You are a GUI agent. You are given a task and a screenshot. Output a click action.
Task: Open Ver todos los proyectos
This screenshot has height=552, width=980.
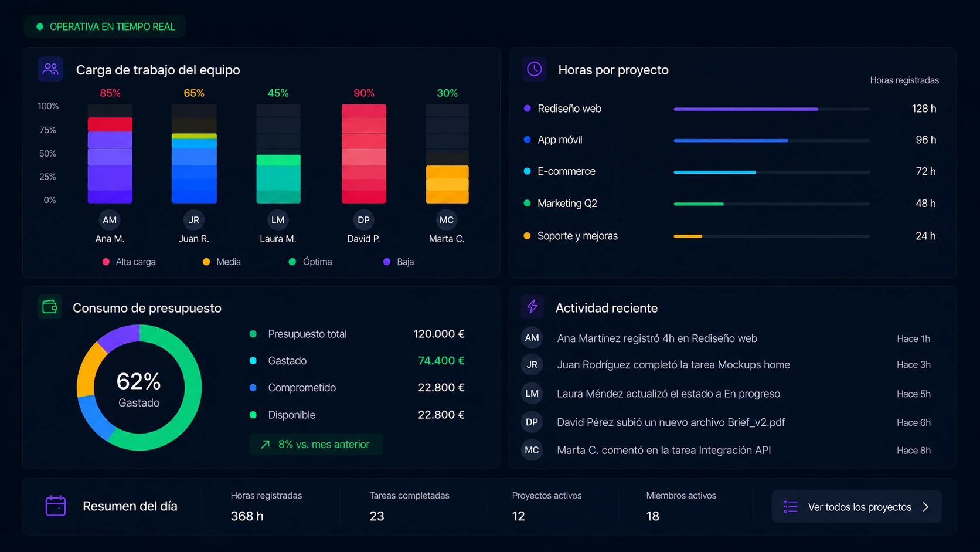coord(856,507)
